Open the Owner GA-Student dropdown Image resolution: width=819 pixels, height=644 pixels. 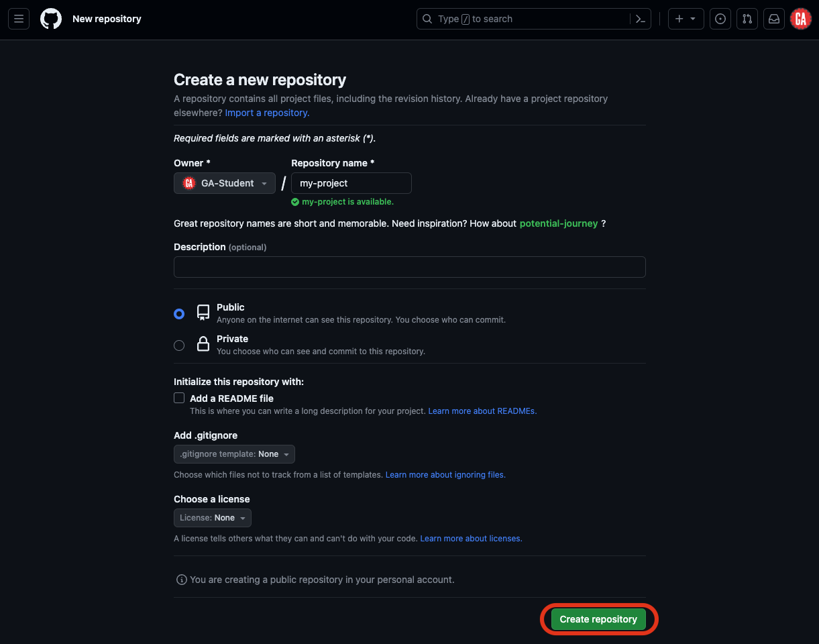pyautogui.click(x=224, y=182)
